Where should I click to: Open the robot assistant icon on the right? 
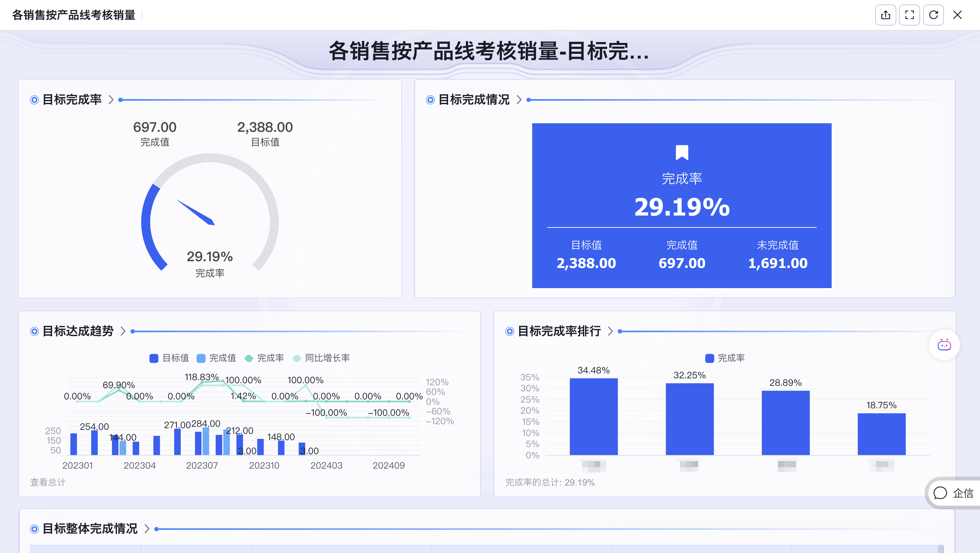[x=944, y=345]
